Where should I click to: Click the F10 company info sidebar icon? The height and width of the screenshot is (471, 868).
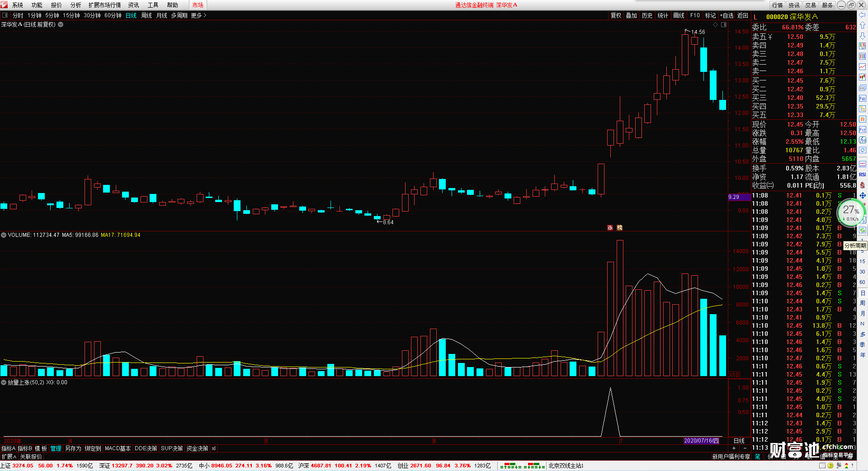[x=863, y=99]
